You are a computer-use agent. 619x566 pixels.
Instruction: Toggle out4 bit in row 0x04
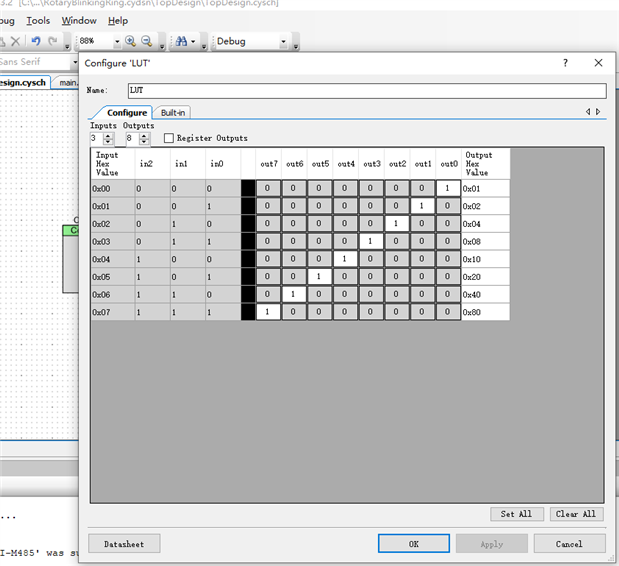click(345, 259)
